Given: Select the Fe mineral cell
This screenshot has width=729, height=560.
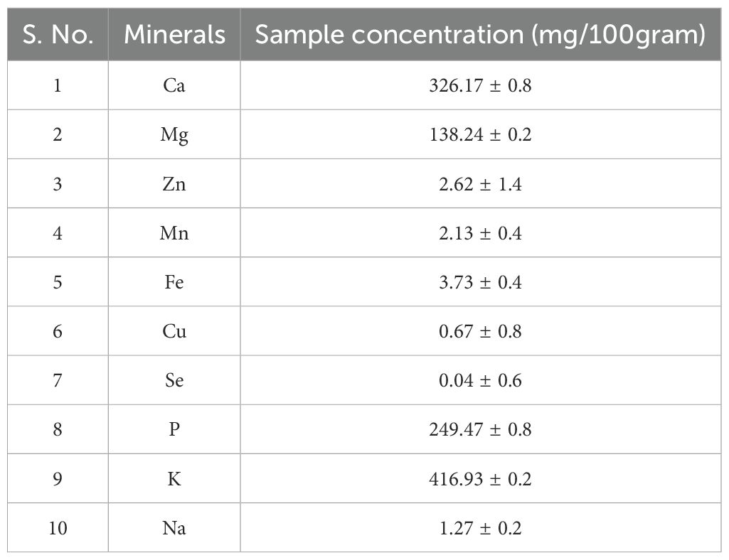Looking at the screenshot, I should click(174, 282).
